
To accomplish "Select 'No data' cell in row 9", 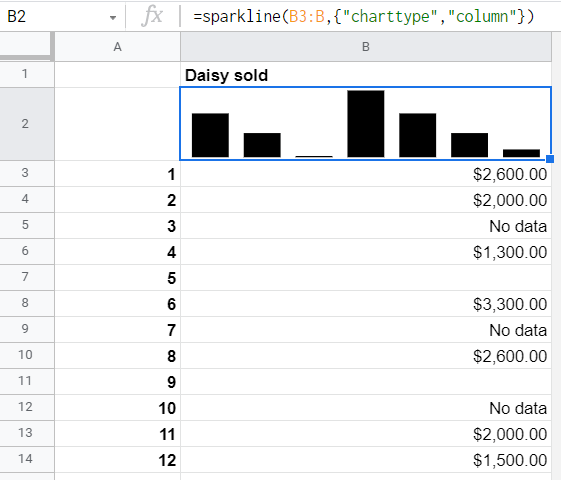I will point(366,329).
